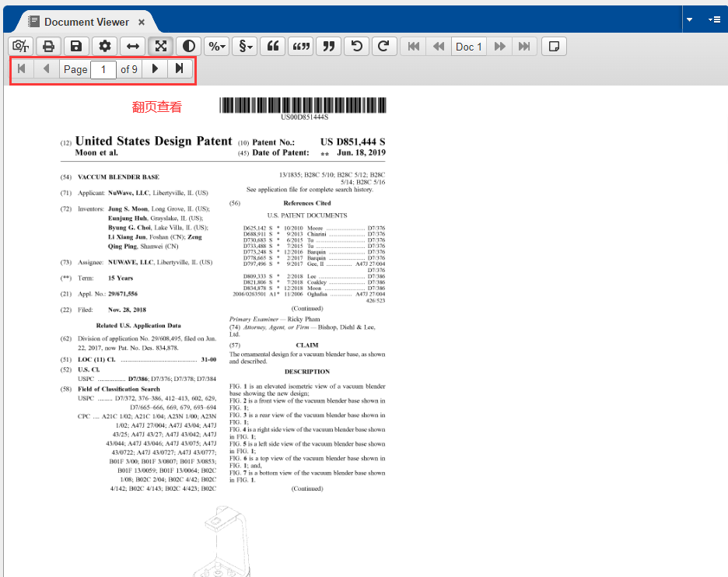Viewport: 728px width, 577px height.
Task: Go to first document
Action: pyautogui.click(x=414, y=47)
